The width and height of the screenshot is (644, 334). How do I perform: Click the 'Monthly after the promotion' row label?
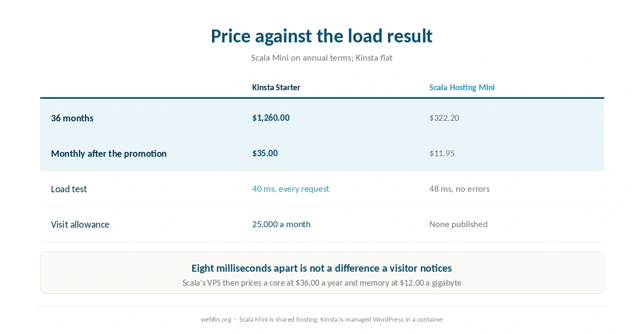(x=109, y=154)
